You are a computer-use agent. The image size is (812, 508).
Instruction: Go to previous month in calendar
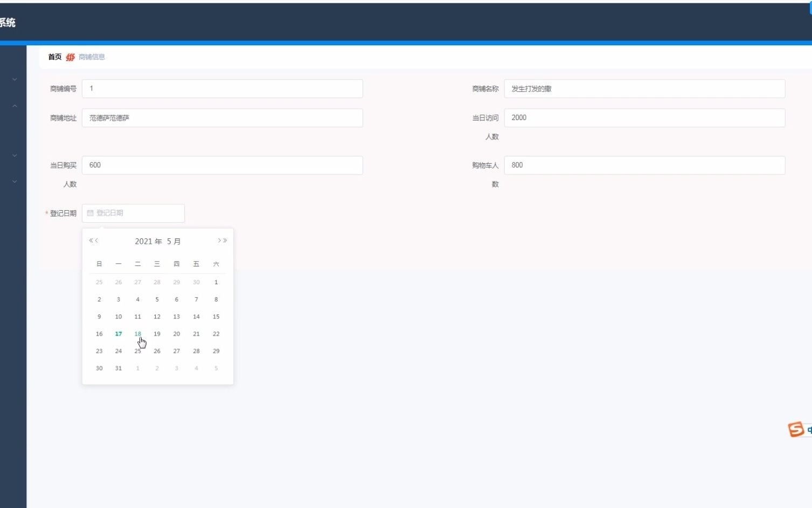96,241
